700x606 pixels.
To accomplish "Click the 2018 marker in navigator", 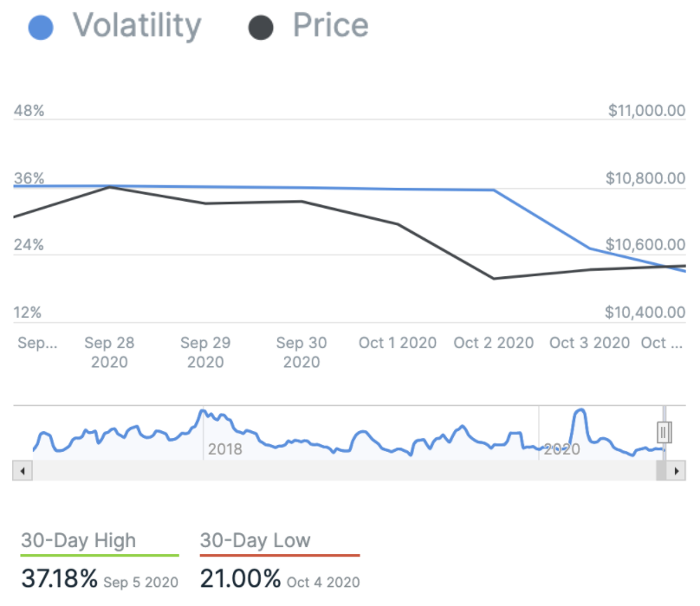I will click(225, 449).
